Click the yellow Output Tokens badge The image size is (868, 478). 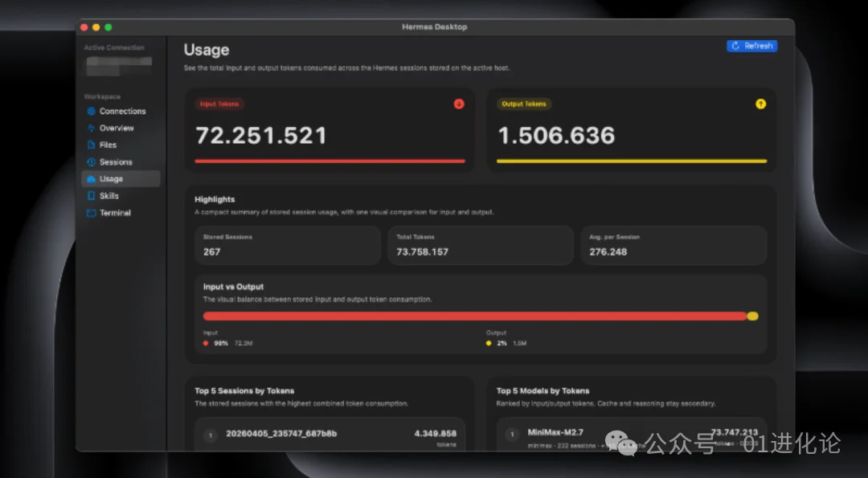[524, 104]
